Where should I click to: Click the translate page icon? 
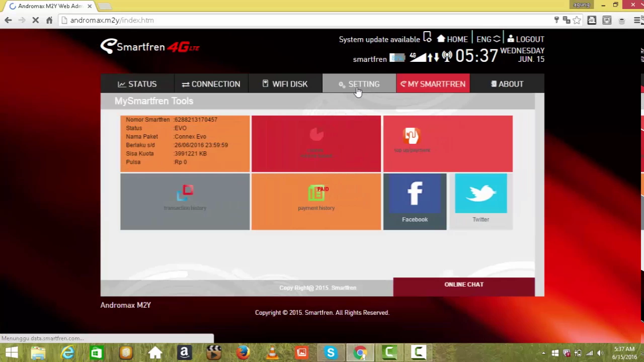(567, 20)
